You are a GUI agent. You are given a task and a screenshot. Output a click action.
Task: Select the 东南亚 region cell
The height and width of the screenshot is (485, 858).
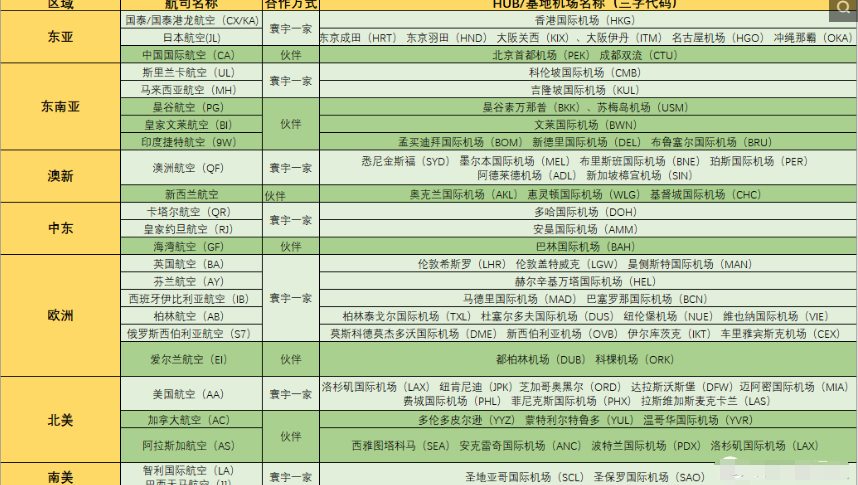(60, 106)
